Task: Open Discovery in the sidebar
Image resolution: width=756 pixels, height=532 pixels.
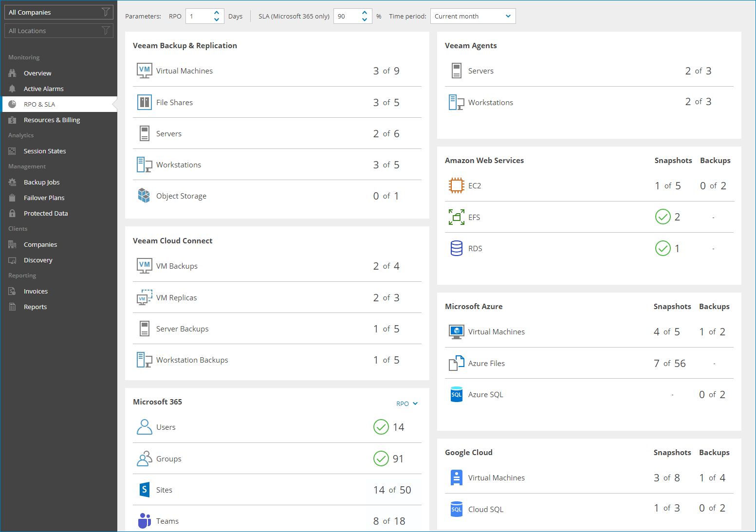Action: tap(59, 260)
